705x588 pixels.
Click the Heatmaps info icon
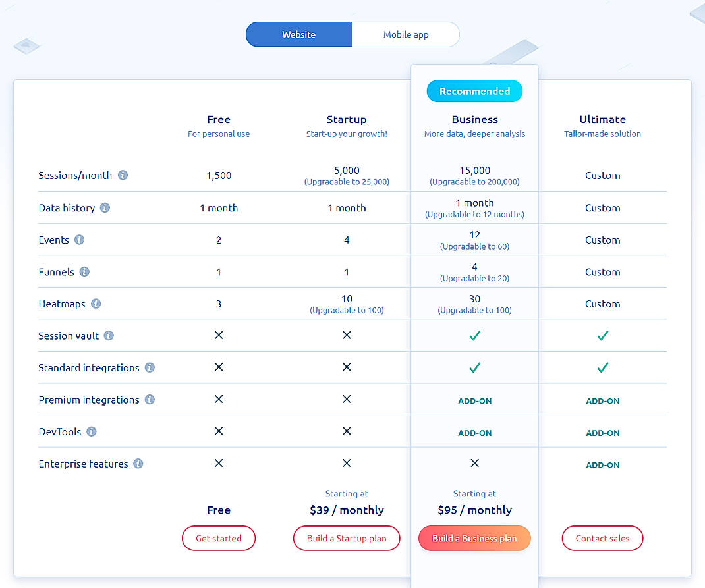click(x=96, y=304)
